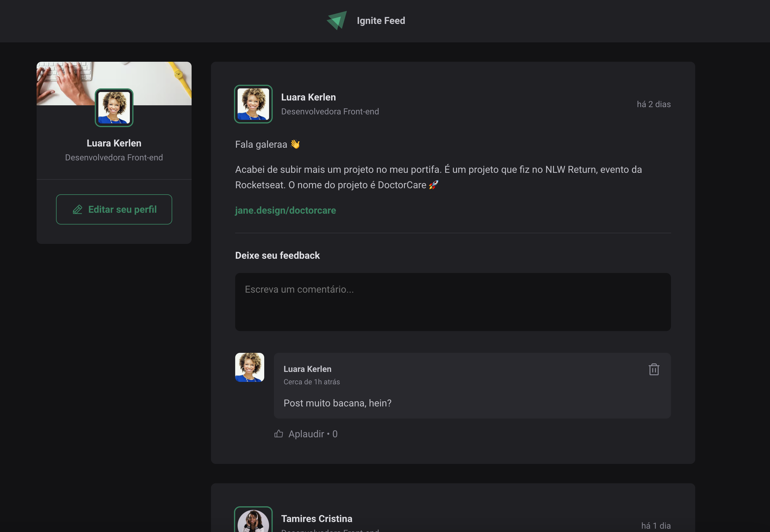Open the Editar seu perfil button
Image resolution: width=770 pixels, height=532 pixels.
pyautogui.click(x=114, y=209)
